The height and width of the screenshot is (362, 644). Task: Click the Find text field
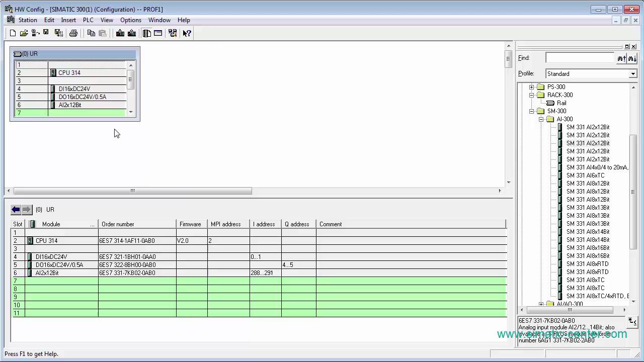click(580, 58)
